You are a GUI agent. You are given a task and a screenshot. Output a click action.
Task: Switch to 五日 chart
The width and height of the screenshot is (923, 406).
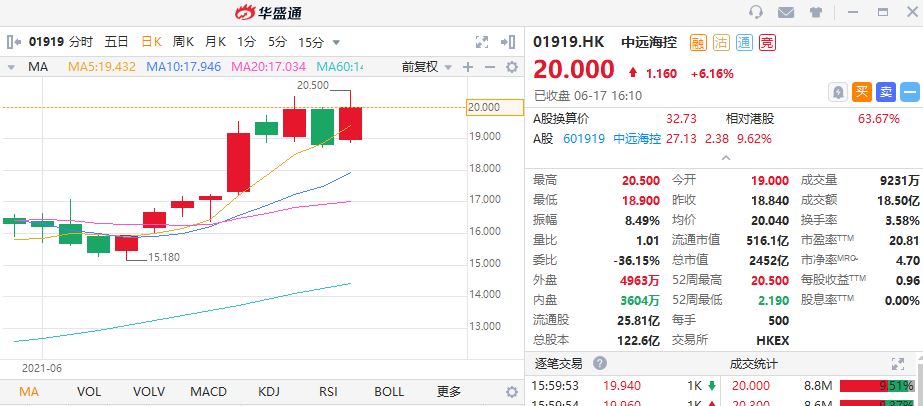117,42
